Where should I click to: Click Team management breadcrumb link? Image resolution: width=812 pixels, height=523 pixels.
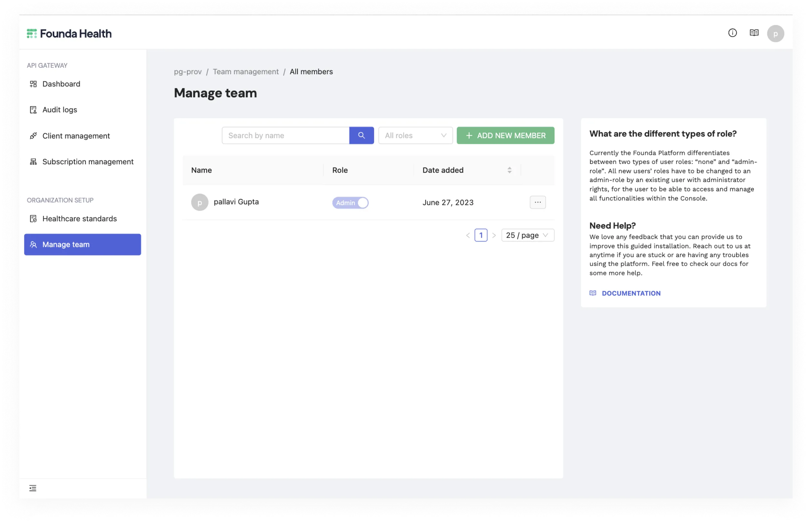tap(245, 72)
